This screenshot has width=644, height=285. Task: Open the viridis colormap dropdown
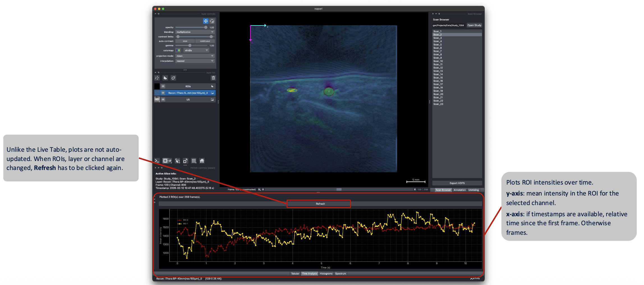pos(196,50)
